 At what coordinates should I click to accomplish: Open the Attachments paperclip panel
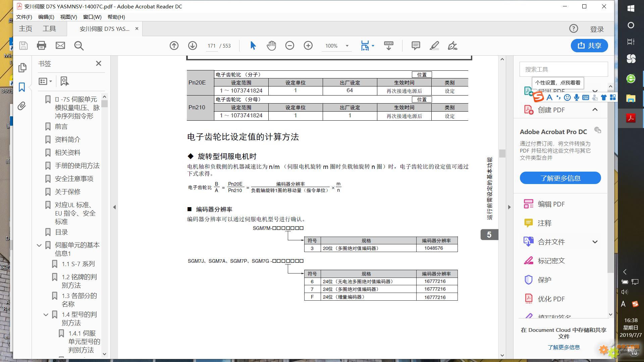(x=22, y=106)
